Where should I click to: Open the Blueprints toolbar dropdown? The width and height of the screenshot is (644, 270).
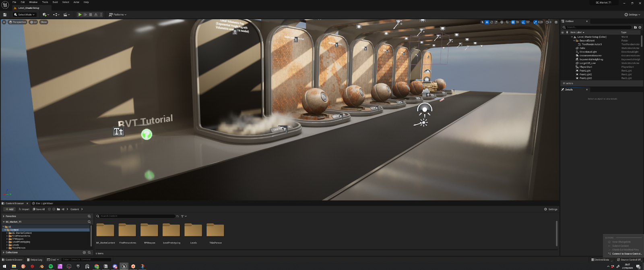(56, 15)
